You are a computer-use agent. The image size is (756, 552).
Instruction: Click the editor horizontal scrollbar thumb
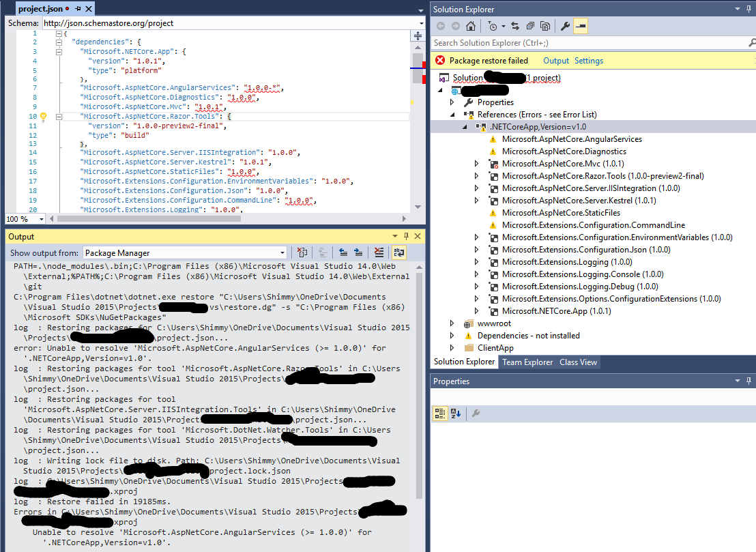tap(149, 219)
